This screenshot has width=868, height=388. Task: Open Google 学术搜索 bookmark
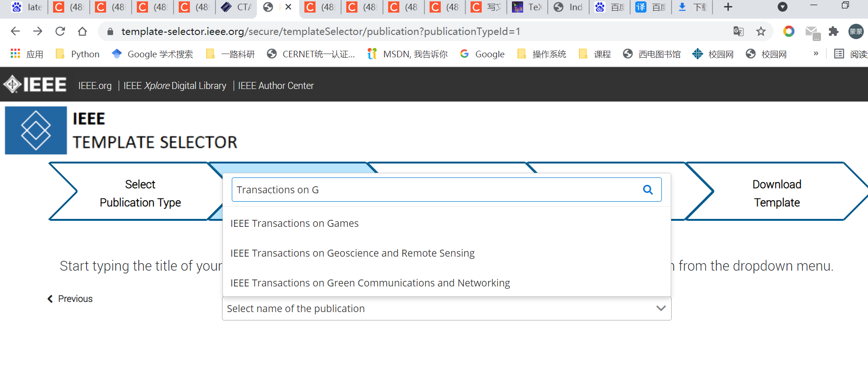[153, 54]
